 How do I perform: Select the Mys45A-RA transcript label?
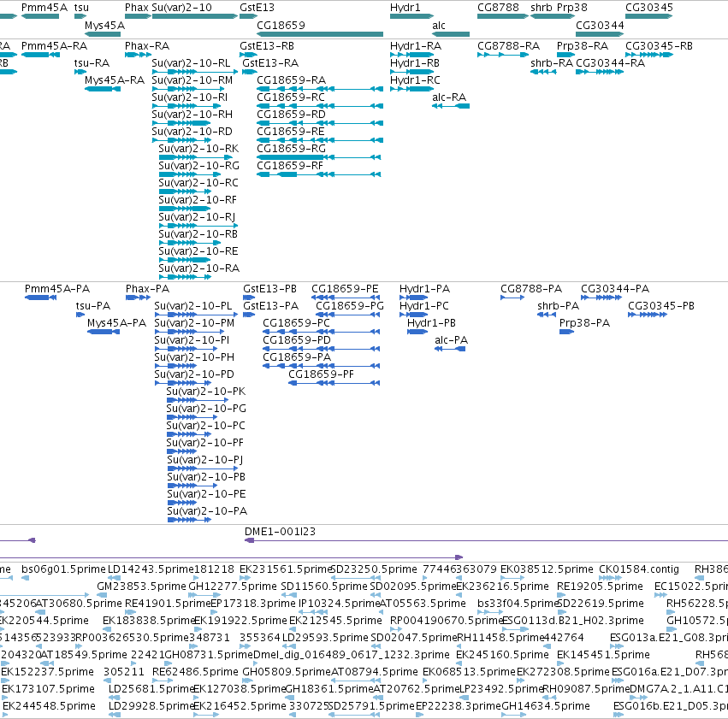[115, 80]
